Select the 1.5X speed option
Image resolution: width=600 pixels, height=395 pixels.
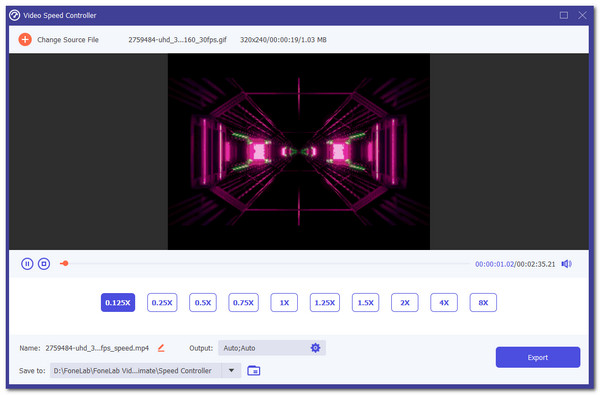click(x=365, y=303)
